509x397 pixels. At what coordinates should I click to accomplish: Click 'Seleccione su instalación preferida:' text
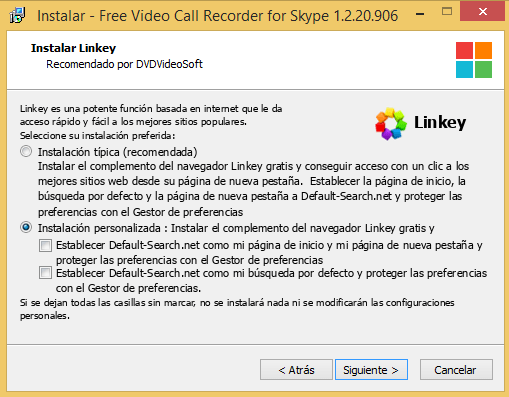point(97,136)
